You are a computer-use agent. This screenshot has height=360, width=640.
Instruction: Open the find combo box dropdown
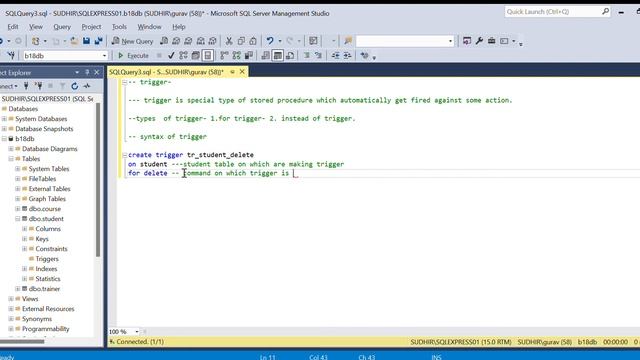tap(450, 41)
